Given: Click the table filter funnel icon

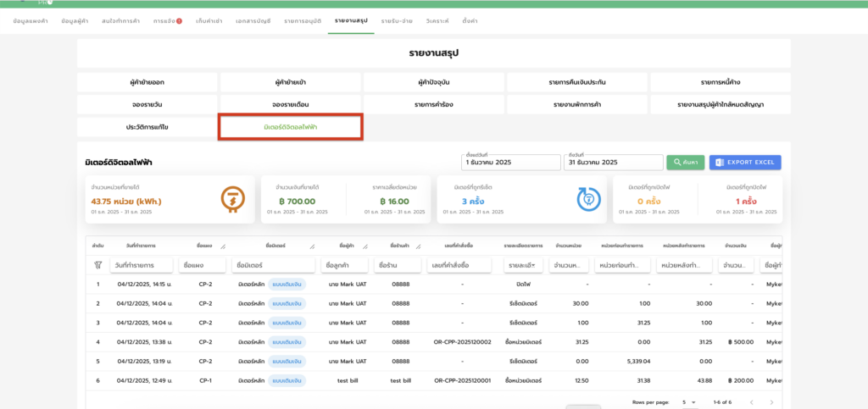Looking at the screenshot, I should pos(97,265).
